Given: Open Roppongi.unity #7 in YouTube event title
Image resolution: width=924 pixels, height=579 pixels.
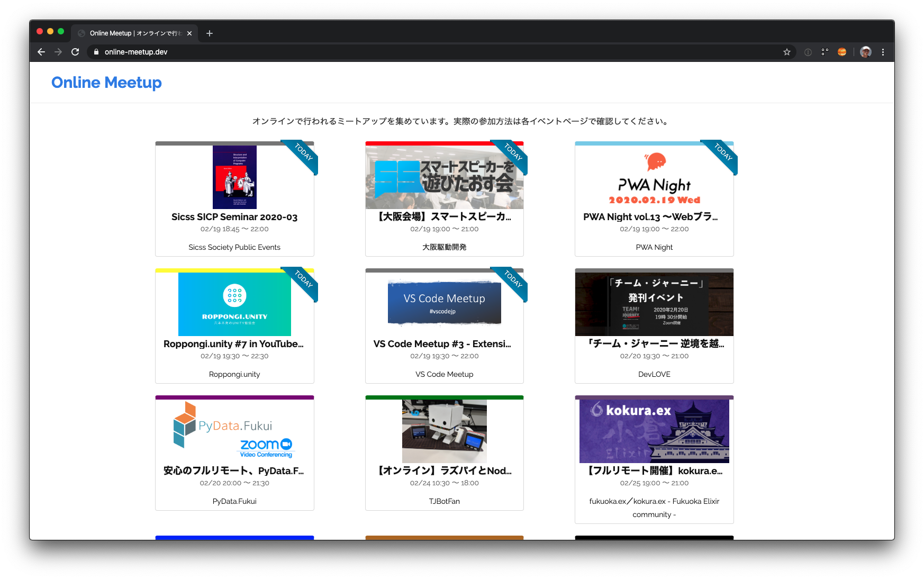Looking at the screenshot, I should click(x=233, y=344).
